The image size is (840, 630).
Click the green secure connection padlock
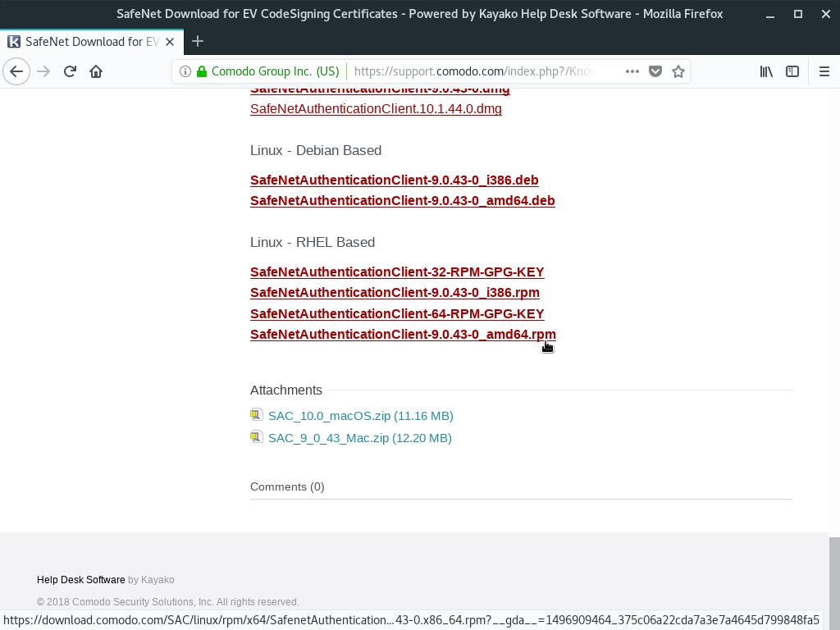pyautogui.click(x=202, y=71)
